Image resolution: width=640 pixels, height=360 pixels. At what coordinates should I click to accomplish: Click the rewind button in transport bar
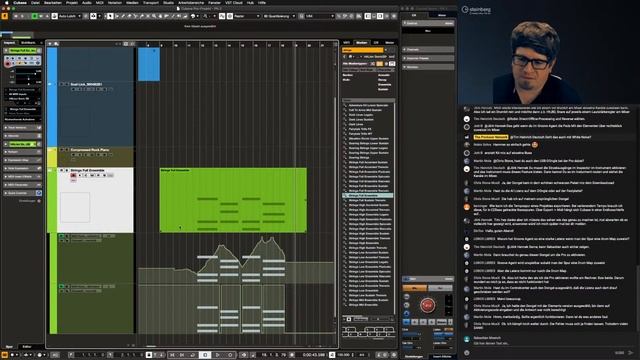pos(172,355)
